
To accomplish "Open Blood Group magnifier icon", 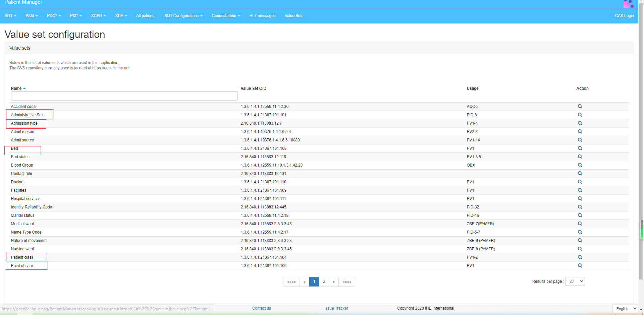I will 580,165.
